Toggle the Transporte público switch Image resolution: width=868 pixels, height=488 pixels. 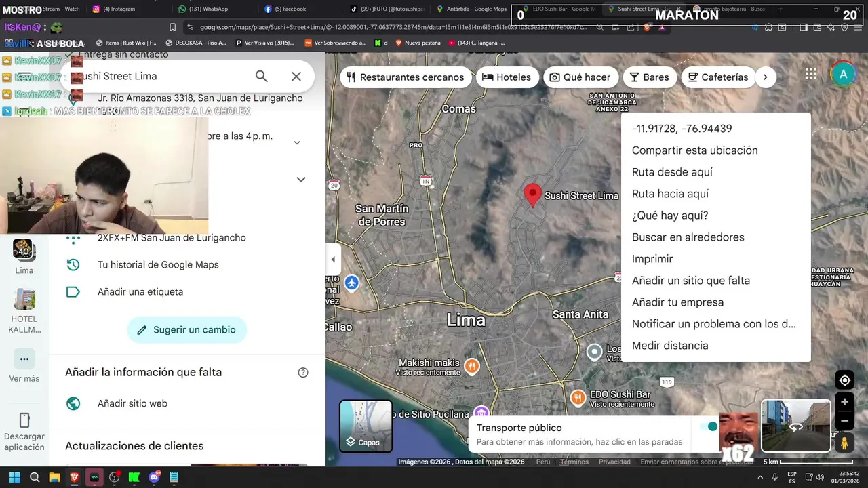click(x=709, y=426)
